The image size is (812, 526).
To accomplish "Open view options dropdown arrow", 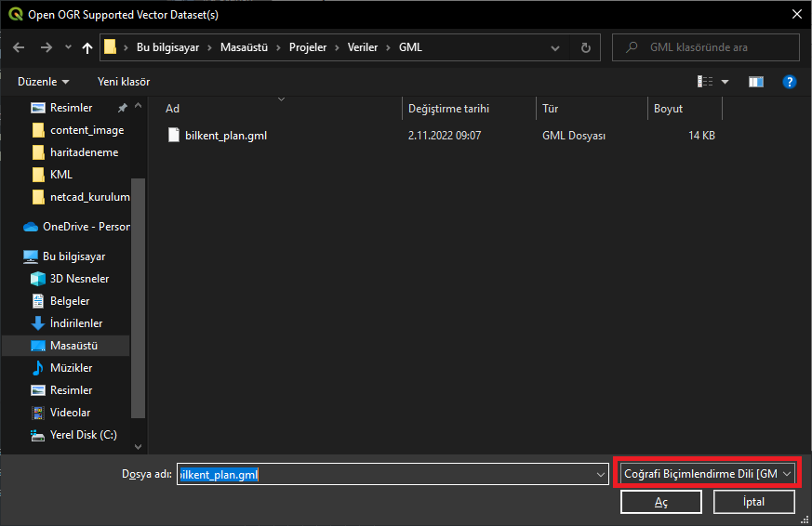I will [725, 82].
